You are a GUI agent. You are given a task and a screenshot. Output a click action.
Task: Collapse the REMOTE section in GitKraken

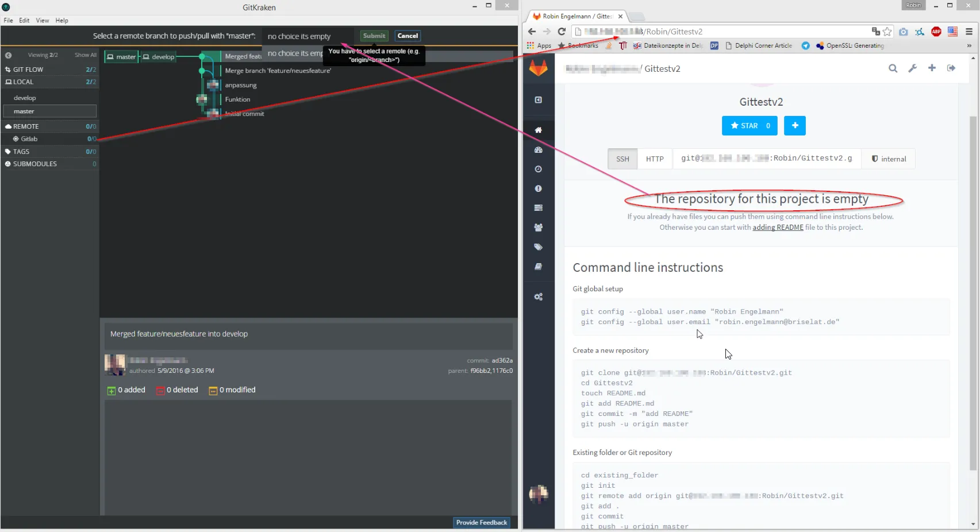tap(50, 126)
